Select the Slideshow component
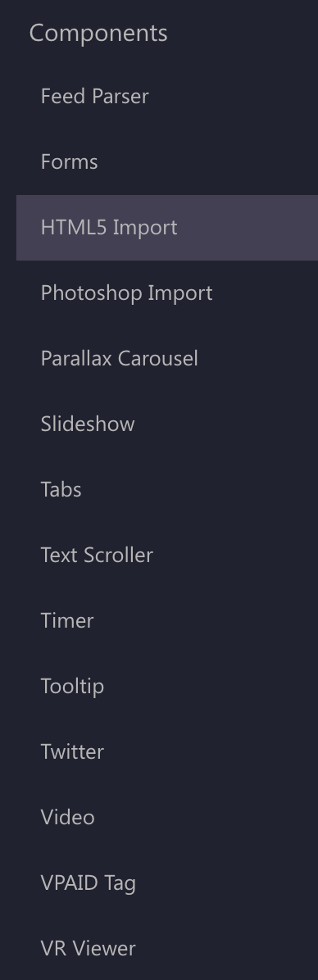 [167, 424]
